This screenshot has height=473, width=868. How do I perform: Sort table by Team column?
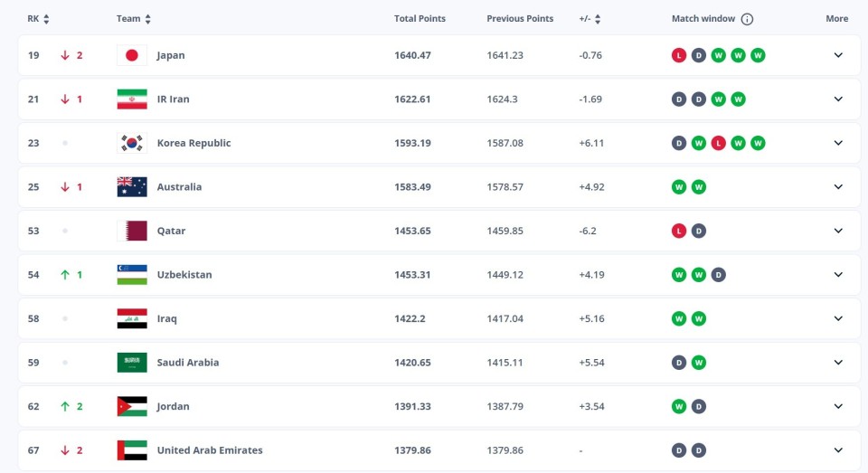[147, 19]
